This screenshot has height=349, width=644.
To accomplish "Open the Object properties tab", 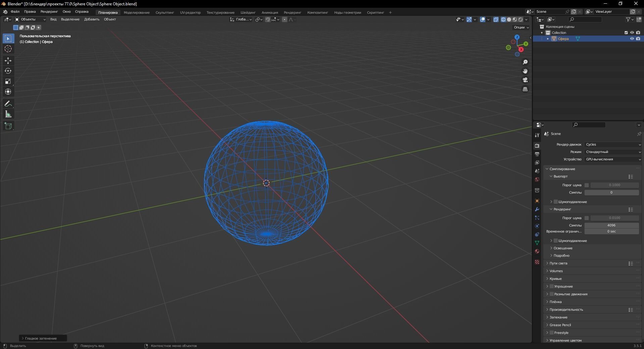I will click(x=537, y=201).
